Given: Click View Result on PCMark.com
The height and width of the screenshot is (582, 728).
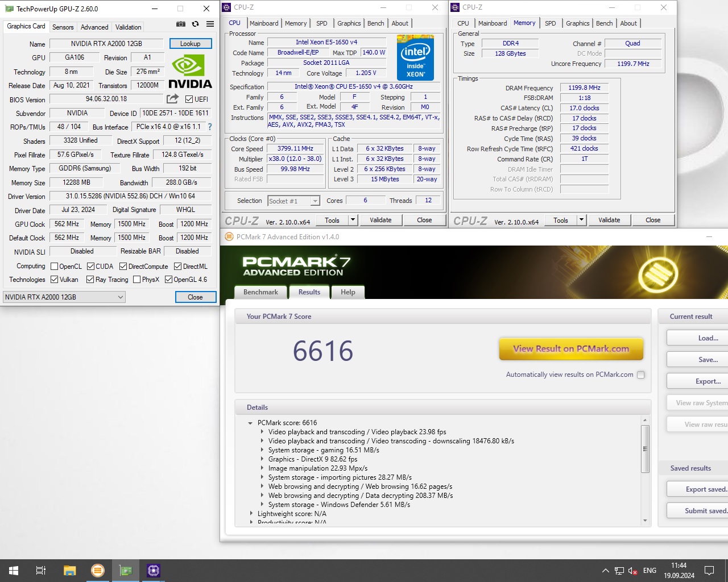Looking at the screenshot, I should point(571,349).
